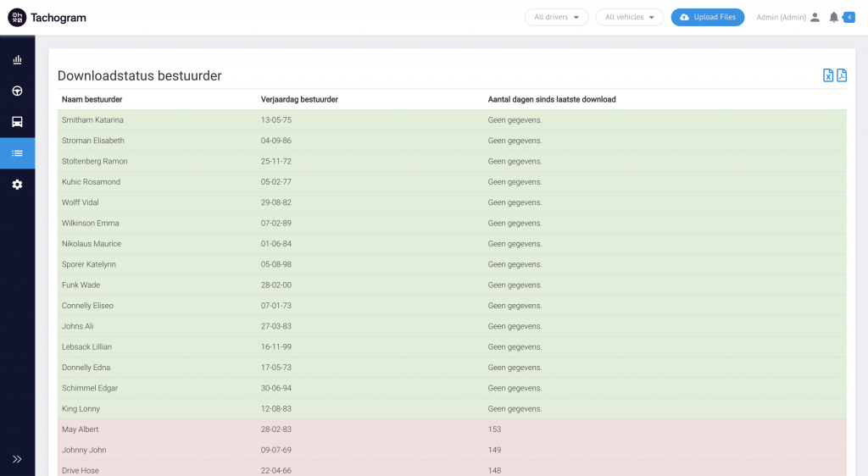Select driver Funk Wade
This screenshot has height=476, width=868.
click(81, 285)
